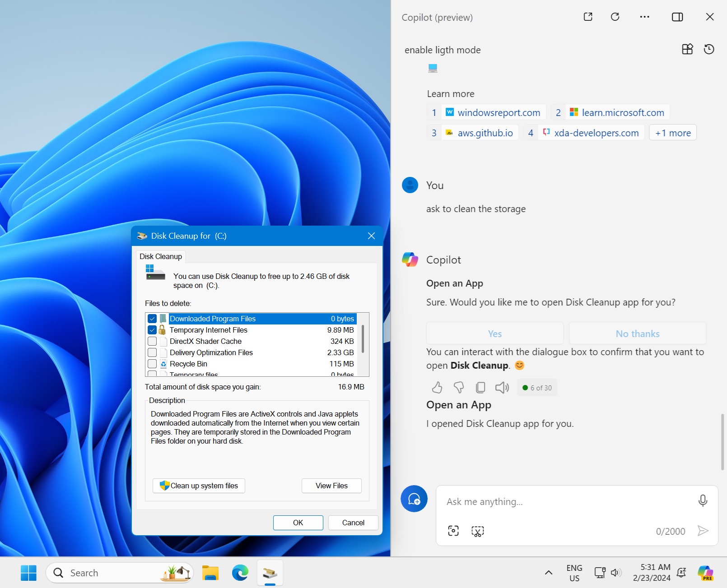This screenshot has width=727, height=588.
Task: Open network settings tray icon
Action: point(600,573)
